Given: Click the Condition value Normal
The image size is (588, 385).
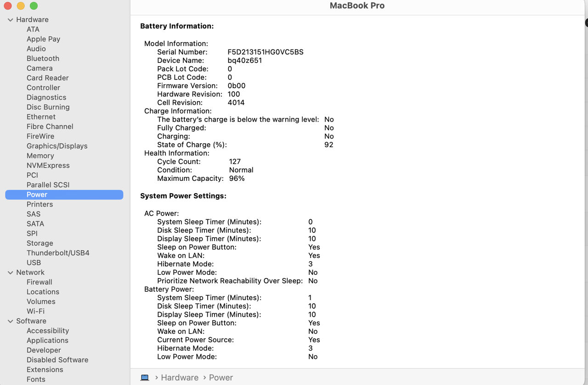Looking at the screenshot, I should [241, 170].
